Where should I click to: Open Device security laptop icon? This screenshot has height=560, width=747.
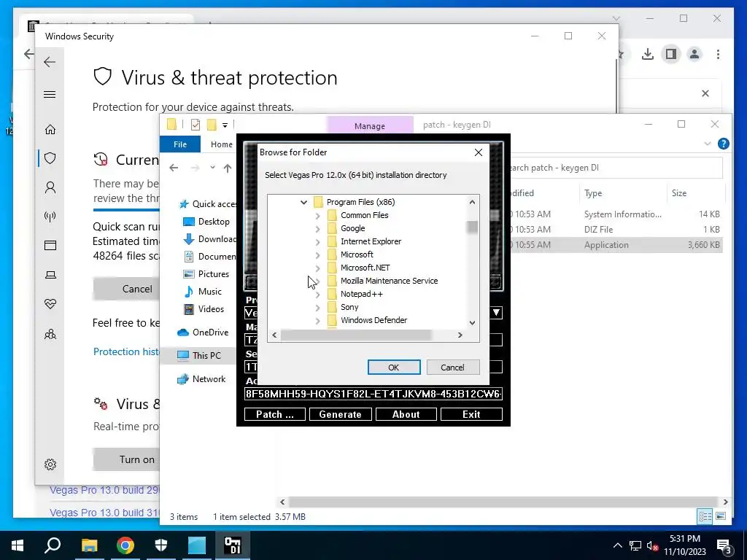(x=50, y=275)
